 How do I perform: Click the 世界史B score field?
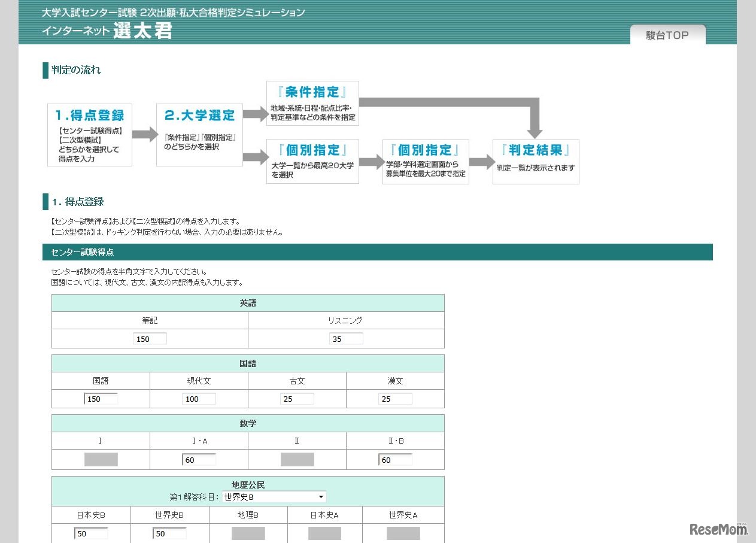click(x=169, y=533)
